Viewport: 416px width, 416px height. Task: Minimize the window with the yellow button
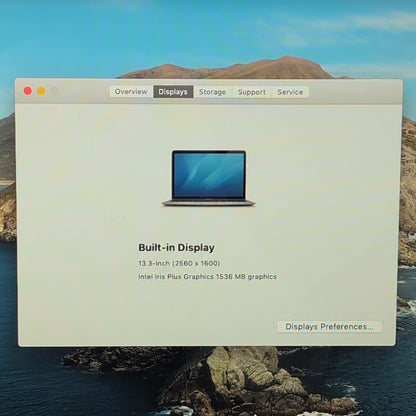coord(41,91)
